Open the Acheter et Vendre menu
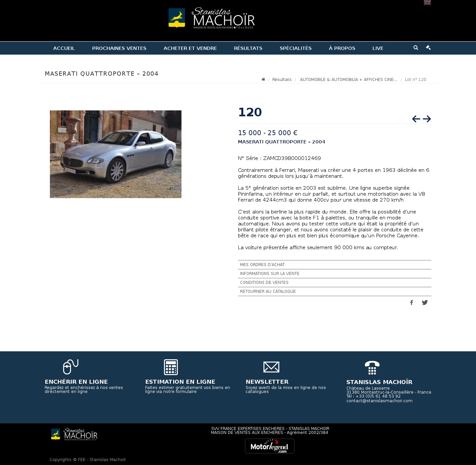 [190, 48]
